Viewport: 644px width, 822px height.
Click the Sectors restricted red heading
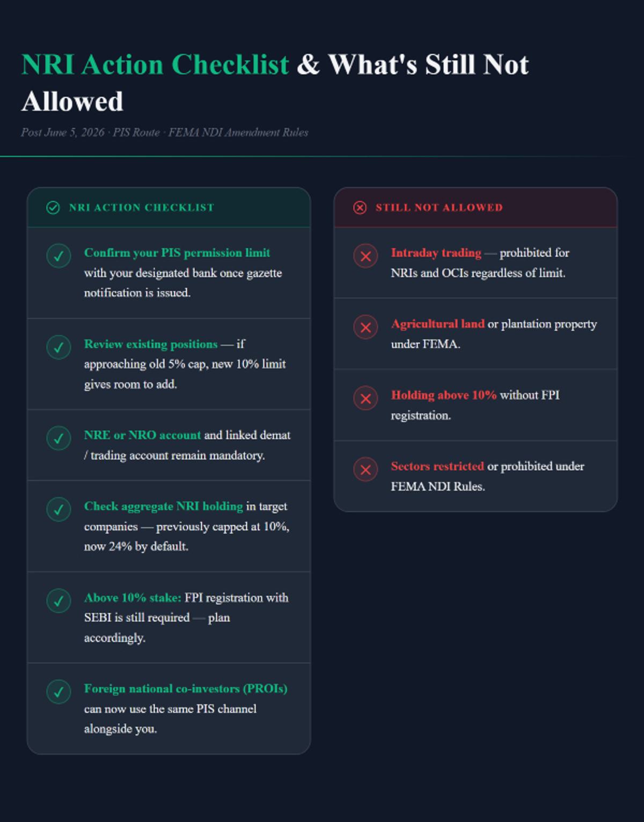[x=437, y=466]
